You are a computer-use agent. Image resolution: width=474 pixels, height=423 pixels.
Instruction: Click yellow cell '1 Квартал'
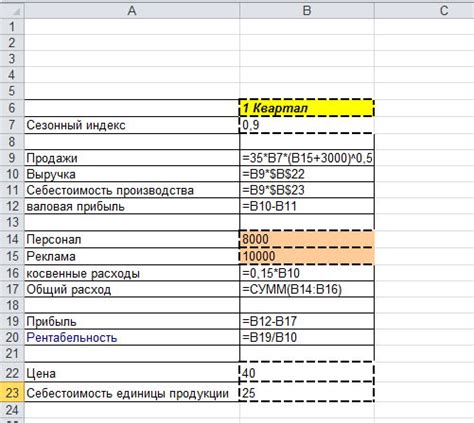(307, 108)
